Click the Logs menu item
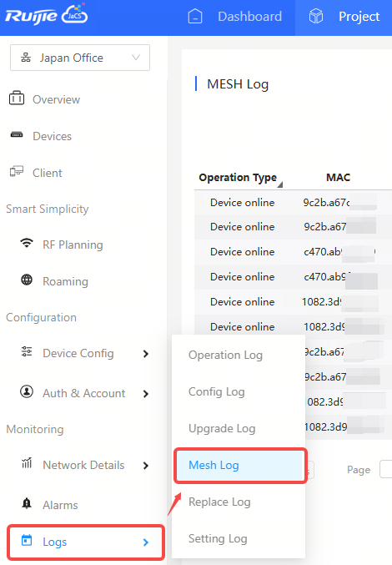Viewport: 392px width, 565px height. (86, 542)
